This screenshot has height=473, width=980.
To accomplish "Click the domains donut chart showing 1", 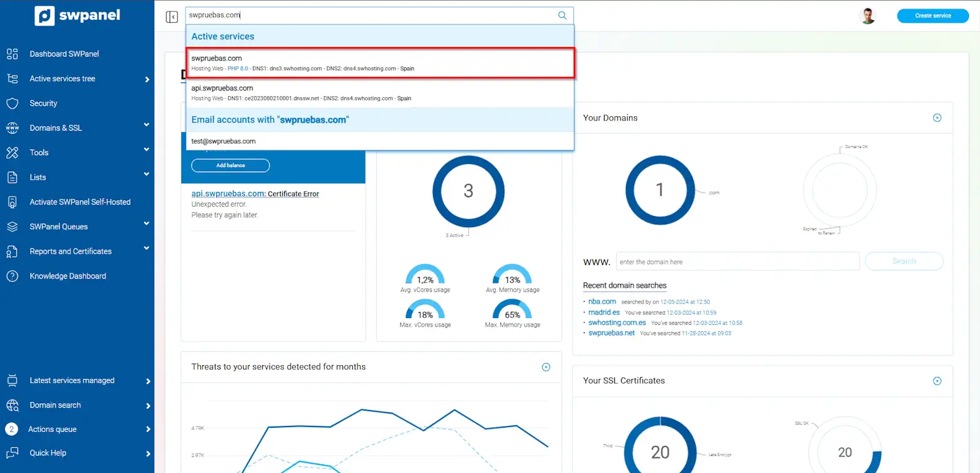I will [660, 190].
